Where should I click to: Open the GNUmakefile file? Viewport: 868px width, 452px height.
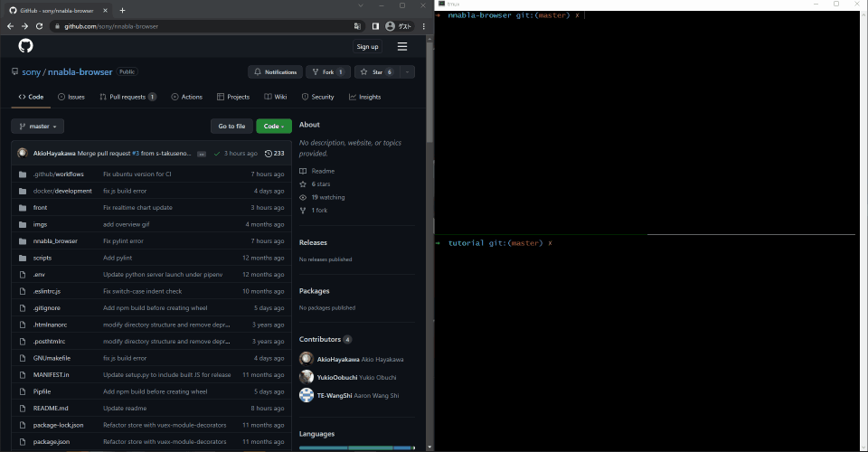click(52, 358)
